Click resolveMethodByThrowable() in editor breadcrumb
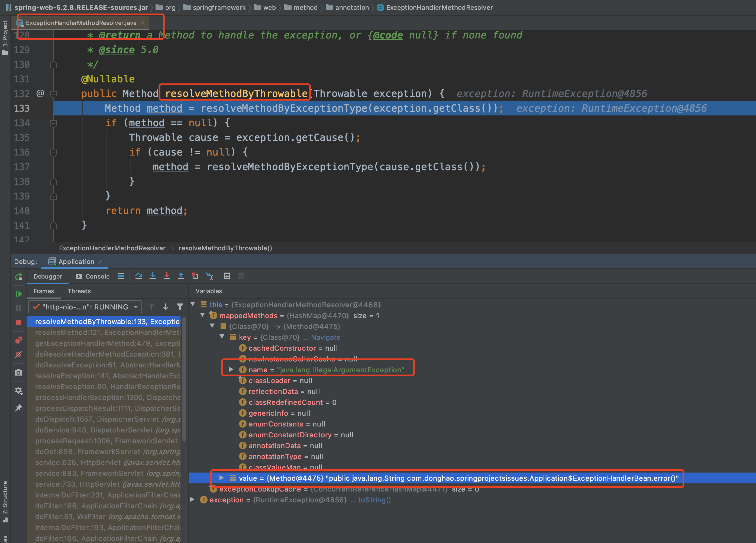This screenshot has height=543, width=756. (x=225, y=248)
